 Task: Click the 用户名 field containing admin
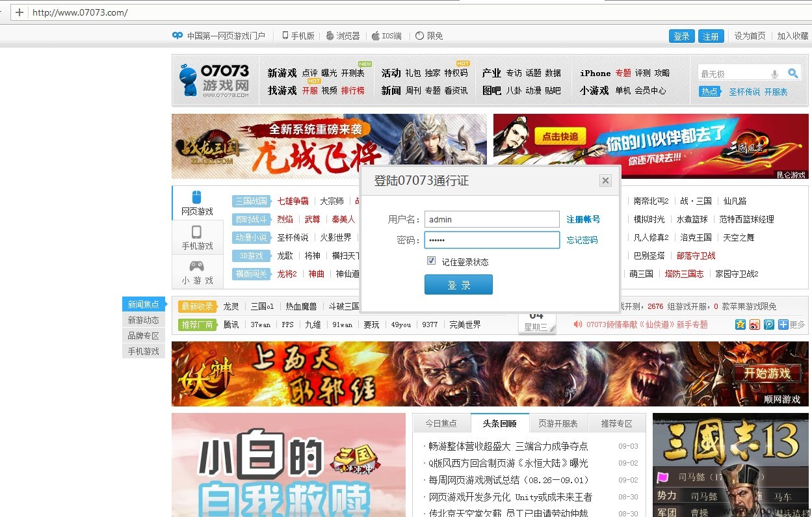[492, 219]
